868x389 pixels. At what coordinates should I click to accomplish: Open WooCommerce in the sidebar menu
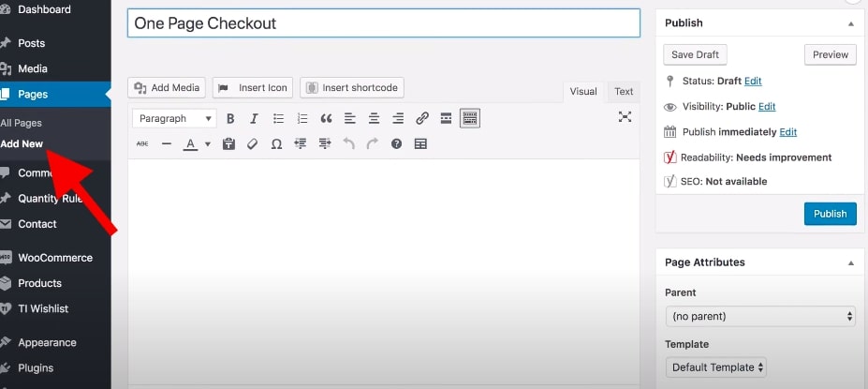coord(54,258)
